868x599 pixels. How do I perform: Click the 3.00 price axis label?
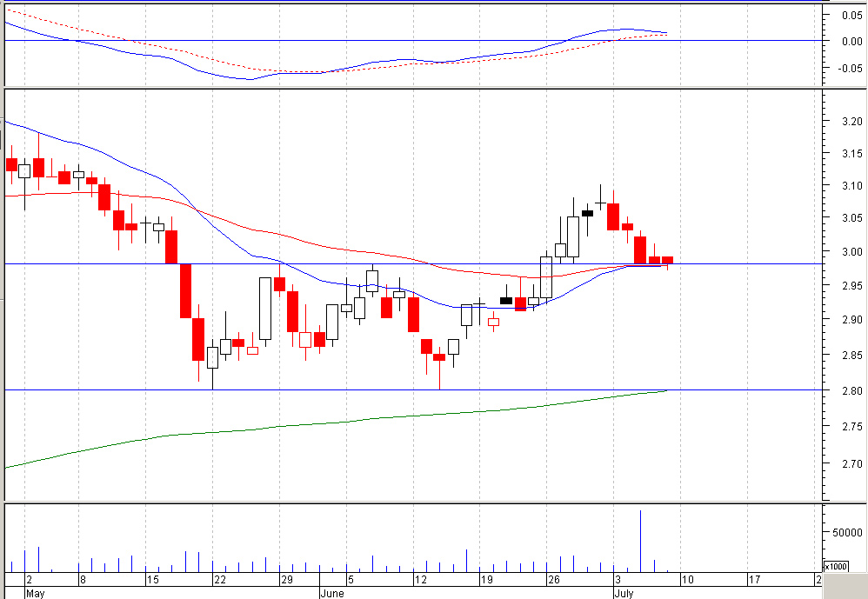(851, 251)
